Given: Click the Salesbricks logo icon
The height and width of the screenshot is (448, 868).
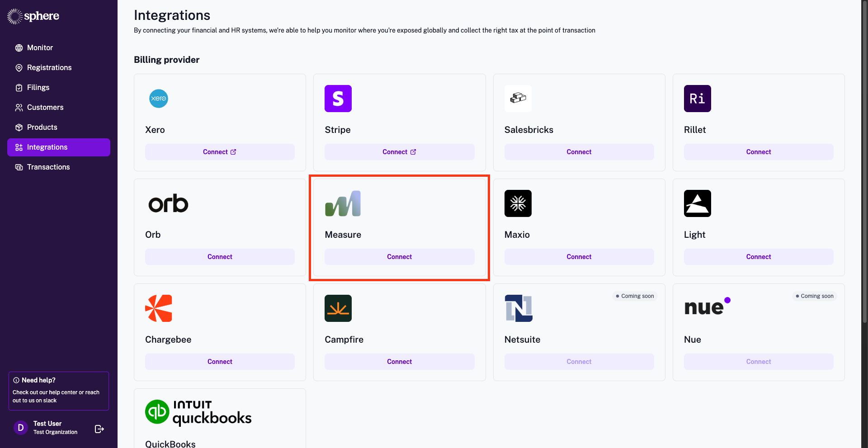Looking at the screenshot, I should [518, 99].
